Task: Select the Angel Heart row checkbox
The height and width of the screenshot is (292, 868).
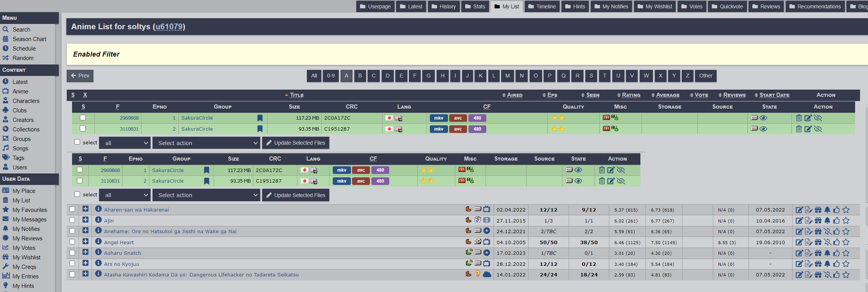Action: click(x=72, y=241)
